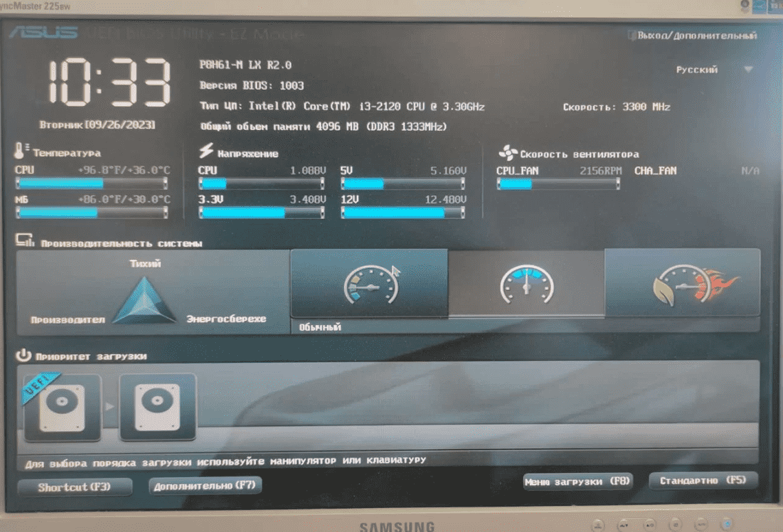
Task: Click the Тихий label above the triangle
Action: click(145, 263)
